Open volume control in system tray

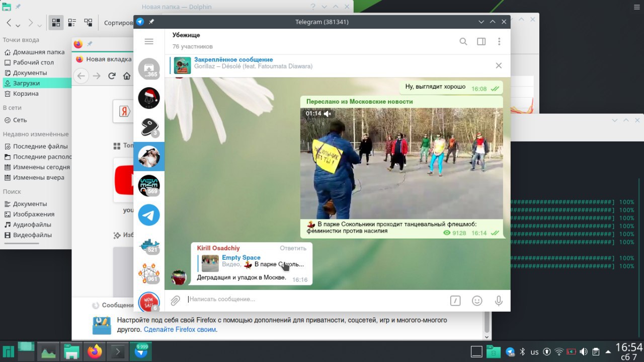coord(584,351)
